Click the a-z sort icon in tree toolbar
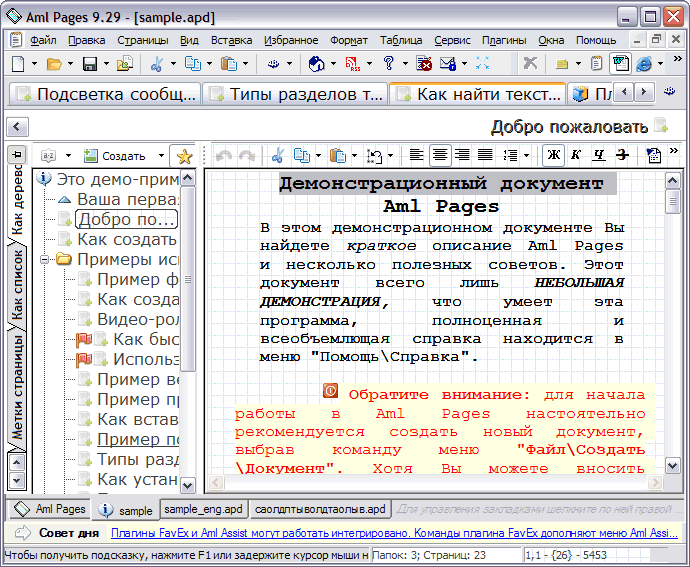690x567 pixels. click(48, 156)
